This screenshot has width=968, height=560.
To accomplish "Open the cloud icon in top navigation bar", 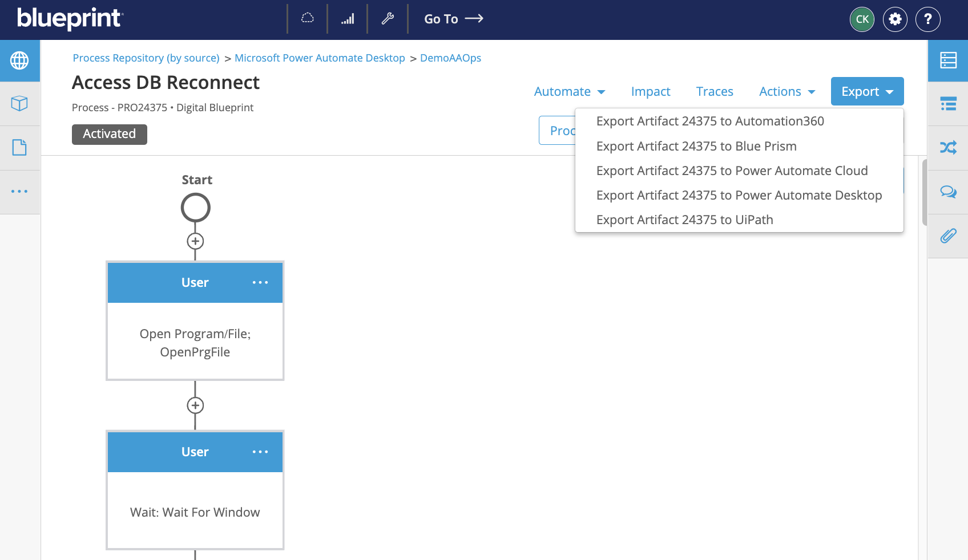I will 308,19.
